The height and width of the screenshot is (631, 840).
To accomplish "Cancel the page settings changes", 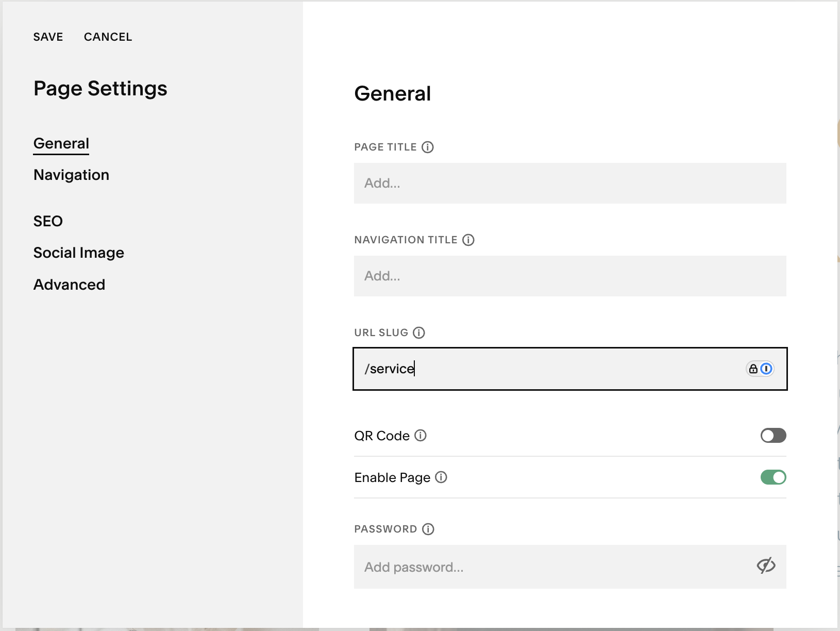I will (x=108, y=37).
